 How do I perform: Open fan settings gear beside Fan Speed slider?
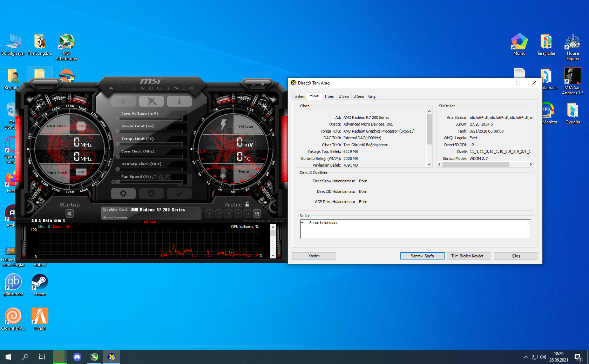[x=113, y=182]
